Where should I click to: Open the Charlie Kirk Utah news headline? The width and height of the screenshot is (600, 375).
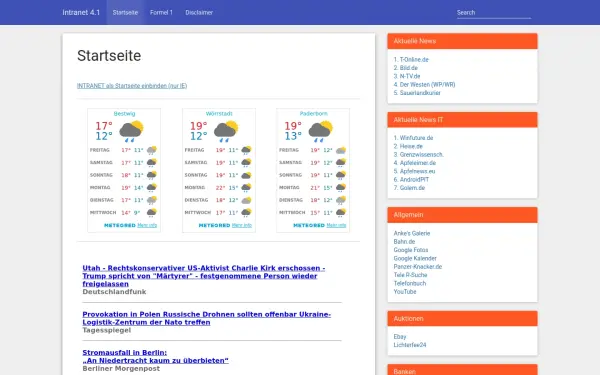tap(204, 276)
